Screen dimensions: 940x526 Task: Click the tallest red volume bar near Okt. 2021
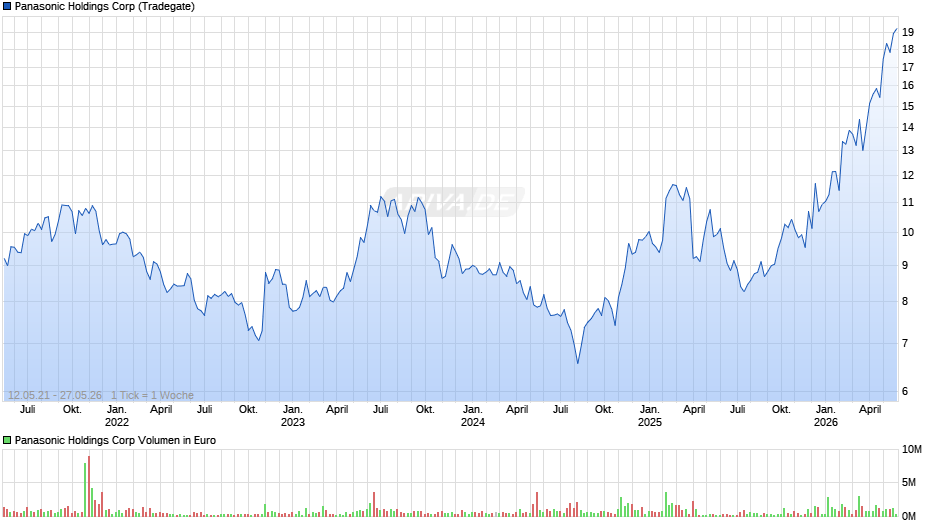[89, 486]
